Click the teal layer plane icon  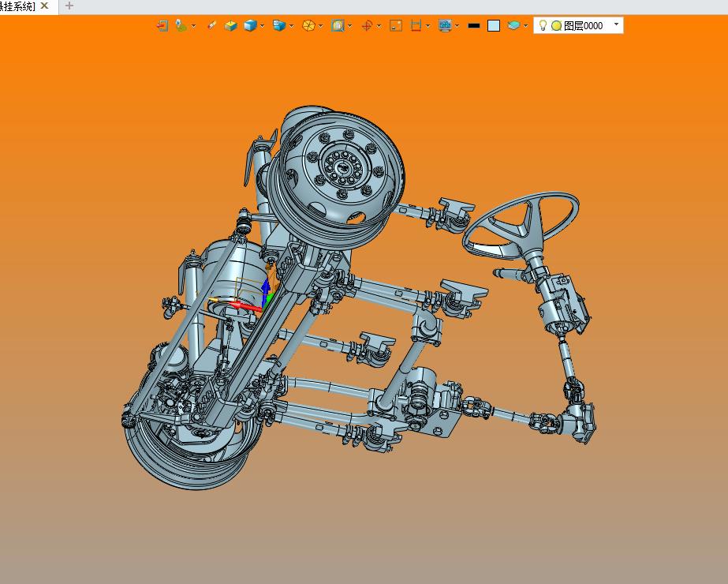click(x=513, y=25)
